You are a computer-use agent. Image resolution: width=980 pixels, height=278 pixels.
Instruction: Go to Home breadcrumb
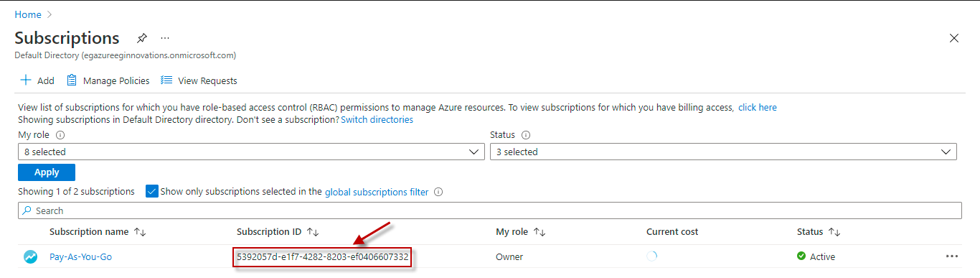click(28, 14)
